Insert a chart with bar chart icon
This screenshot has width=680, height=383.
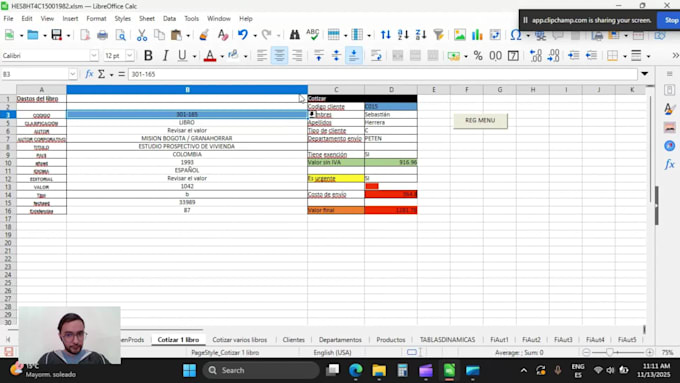point(477,35)
